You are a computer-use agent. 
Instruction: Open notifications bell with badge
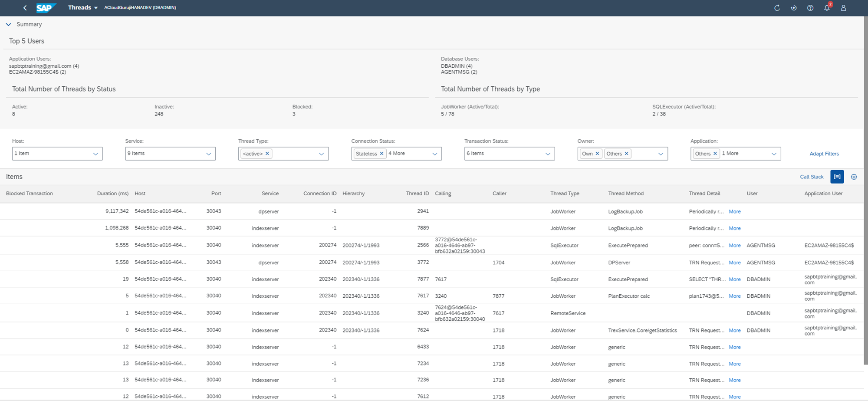click(x=827, y=8)
